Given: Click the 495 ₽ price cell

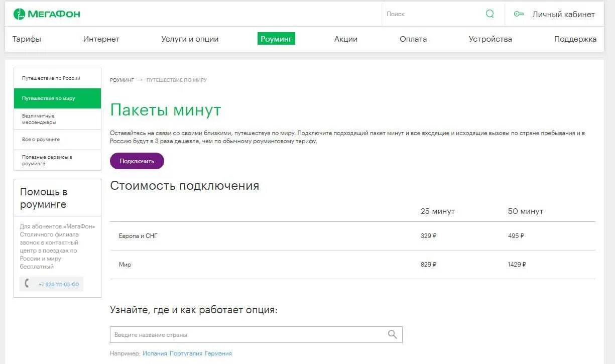Looking at the screenshot, I should (516, 236).
